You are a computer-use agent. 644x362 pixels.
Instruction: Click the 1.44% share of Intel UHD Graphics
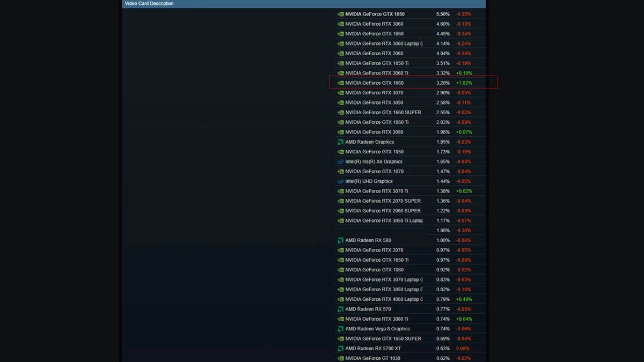coord(443,181)
